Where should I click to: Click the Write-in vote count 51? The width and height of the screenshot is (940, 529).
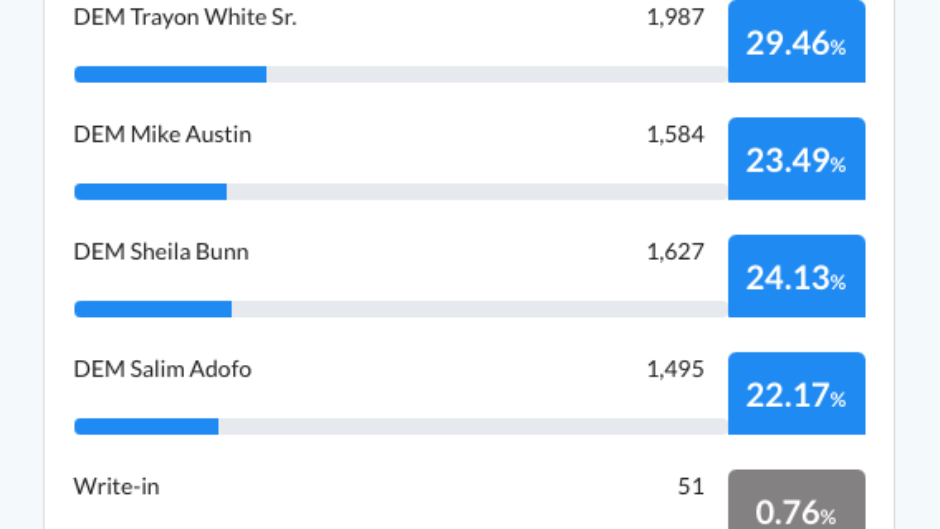[x=691, y=486]
